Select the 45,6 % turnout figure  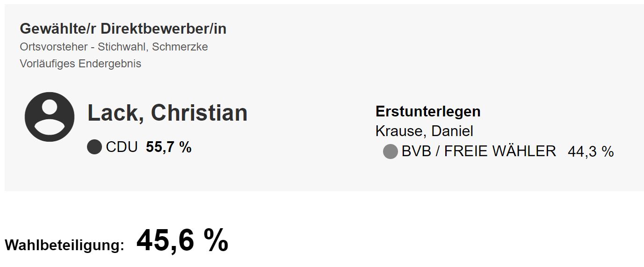coord(182,241)
